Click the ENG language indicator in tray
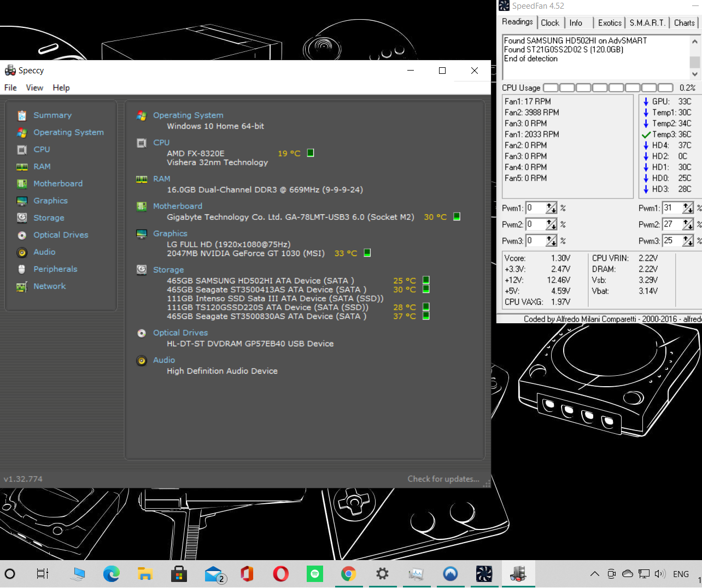 (x=681, y=574)
